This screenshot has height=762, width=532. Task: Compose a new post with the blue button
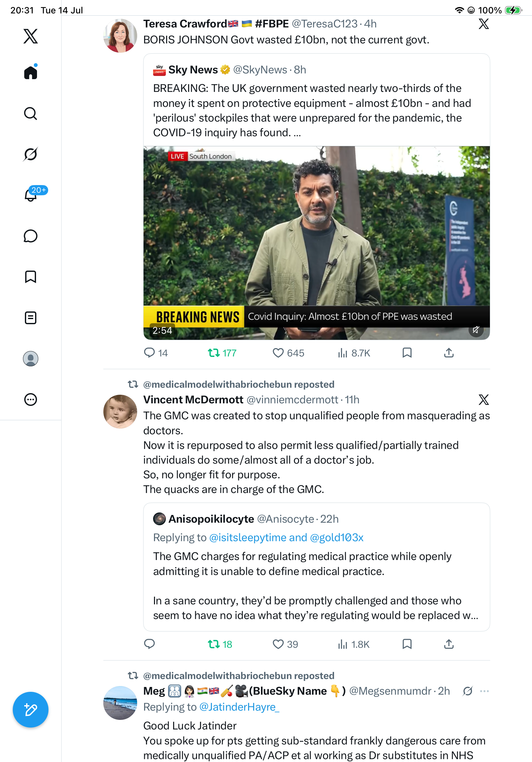pyautogui.click(x=31, y=710)
